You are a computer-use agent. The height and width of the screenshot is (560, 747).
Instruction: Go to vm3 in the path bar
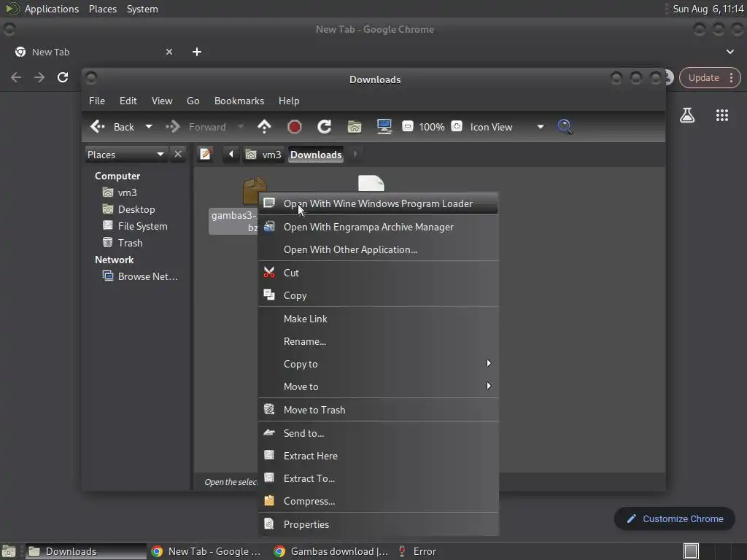pos(263,155)
